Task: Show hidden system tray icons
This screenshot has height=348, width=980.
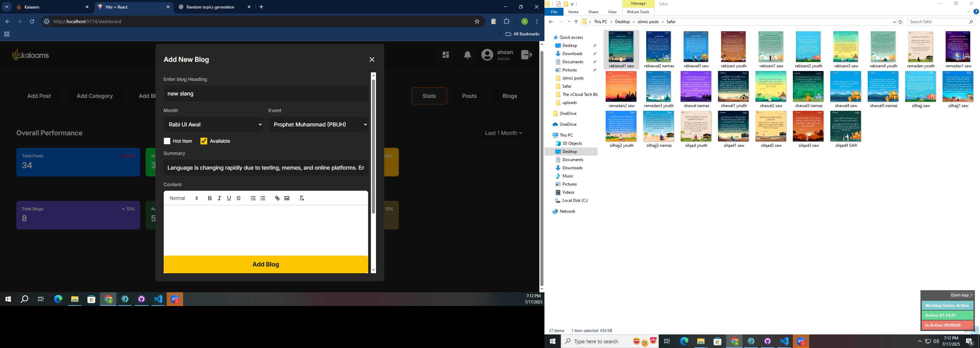Action: point(919,342)
